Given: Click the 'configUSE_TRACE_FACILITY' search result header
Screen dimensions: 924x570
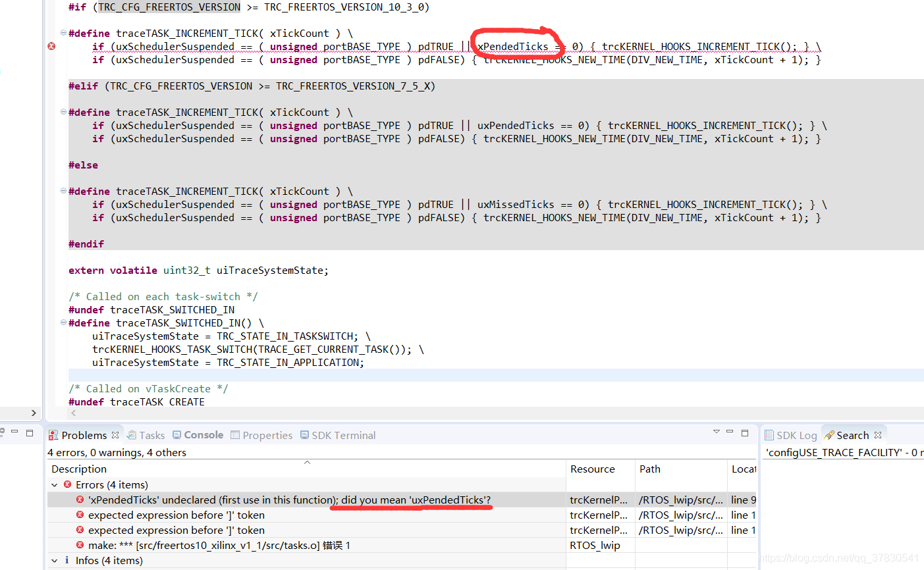Looking at the screenshot, I should 844,452.
